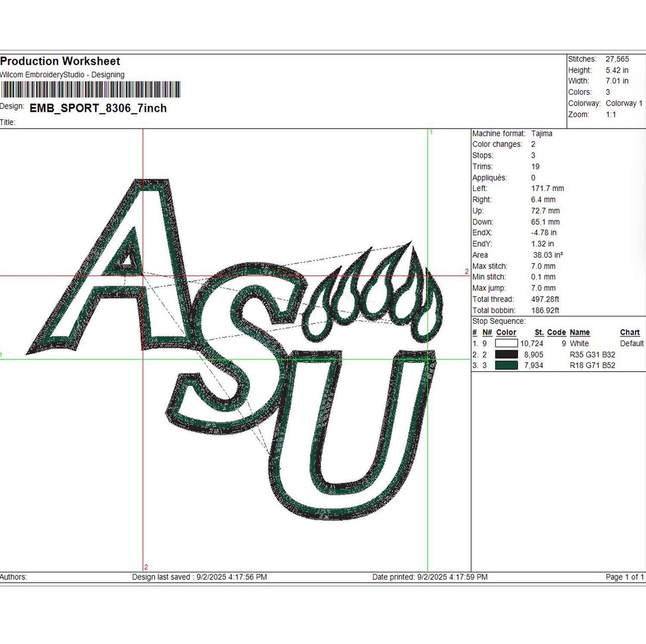Select the Colors count value "3"

pyautogui.click(x=608, y=92)
